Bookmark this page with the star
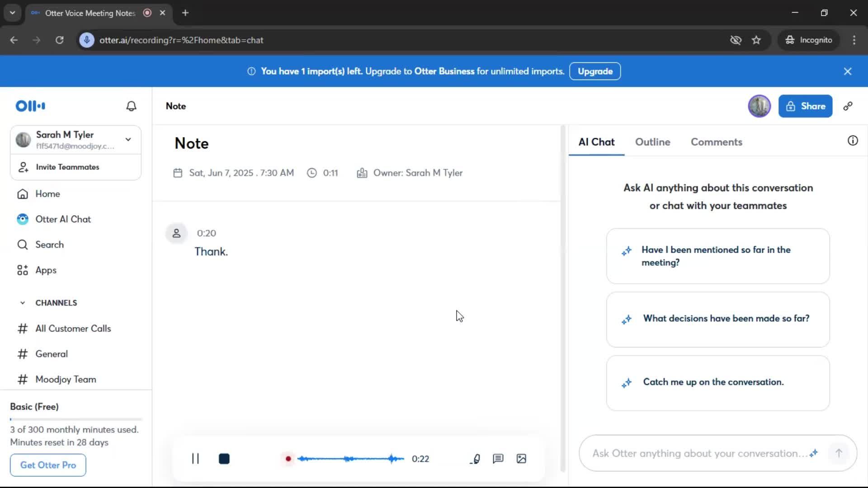The width and height of the screenshot is (868, 488). click(x=756, y=40)
